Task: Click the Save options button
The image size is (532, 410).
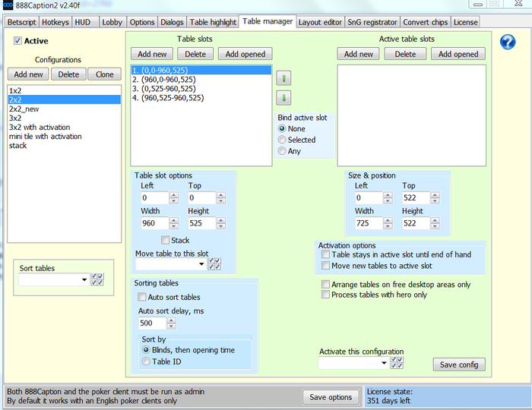Action: [x=331, y=397]
